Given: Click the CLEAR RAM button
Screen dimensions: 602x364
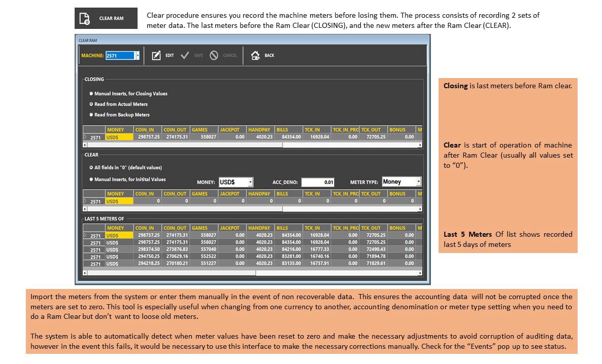Looking at the screenshot, I should pos(106,18).
